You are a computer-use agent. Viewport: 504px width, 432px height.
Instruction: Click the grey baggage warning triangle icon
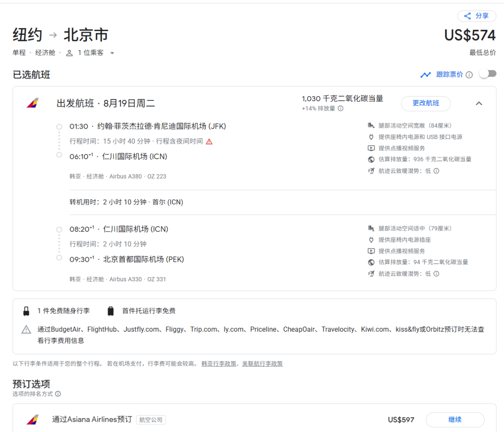(x=27, y=330)
